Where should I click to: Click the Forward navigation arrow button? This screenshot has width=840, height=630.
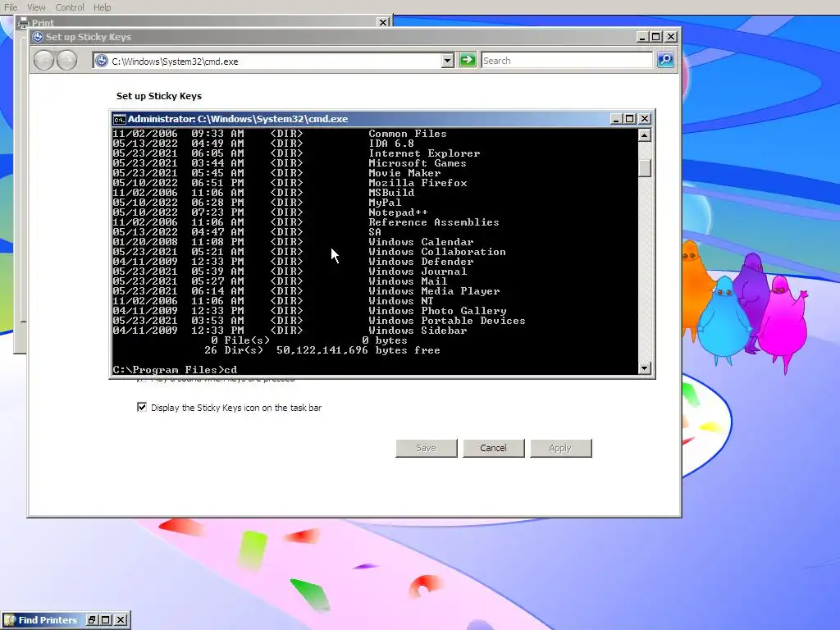pos(67,60)
